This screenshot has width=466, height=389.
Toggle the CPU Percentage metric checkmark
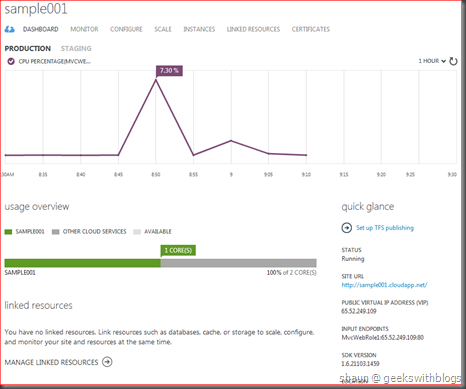click(11, 61)
